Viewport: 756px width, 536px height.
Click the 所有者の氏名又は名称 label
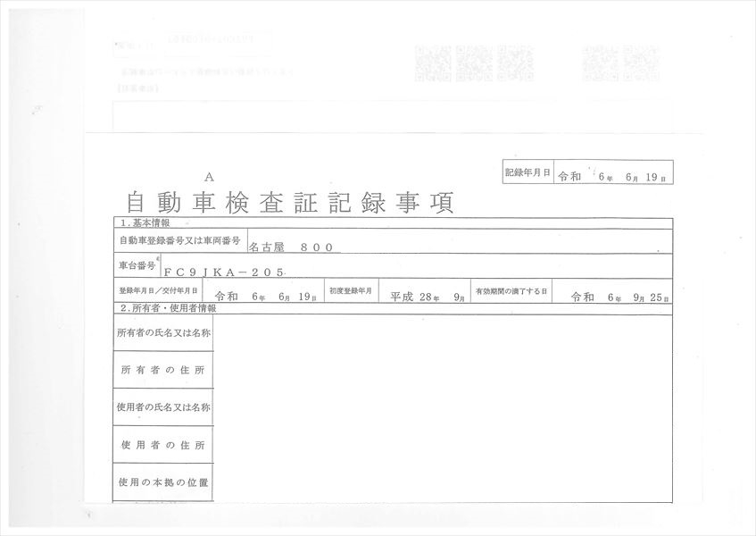click(x=163, y=332)
